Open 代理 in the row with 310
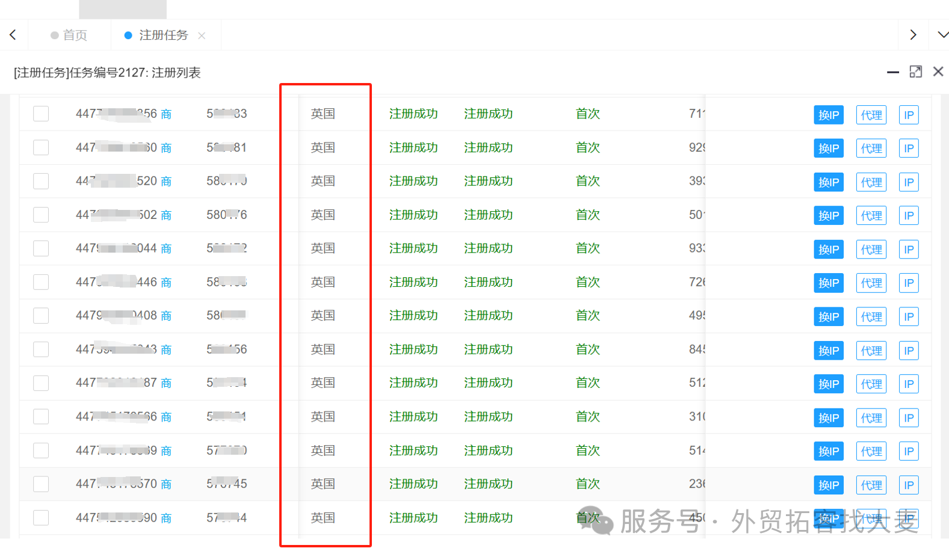Viewport: 949px width, 560px height. (x=871, y=417)
